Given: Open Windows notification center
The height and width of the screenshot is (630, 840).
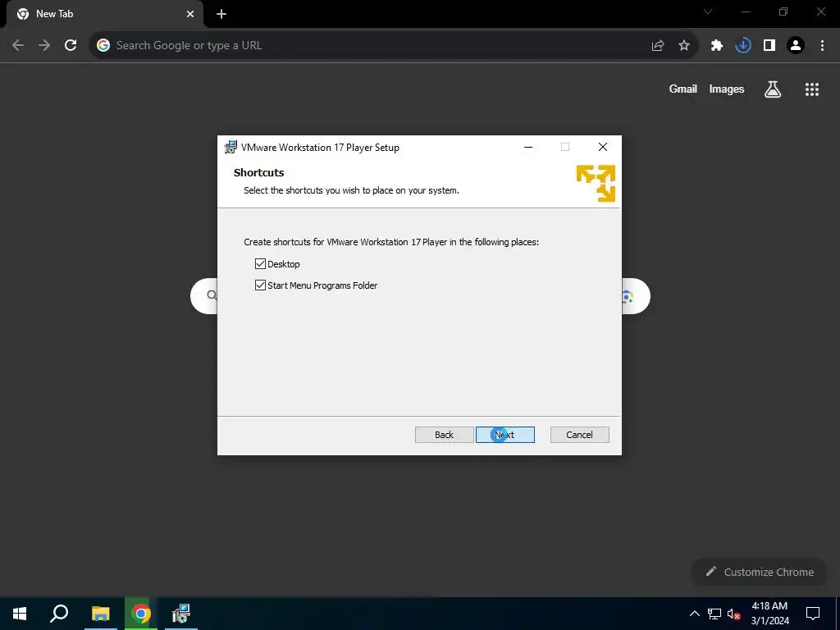Looking at the screenshot, I should (813, 614).
